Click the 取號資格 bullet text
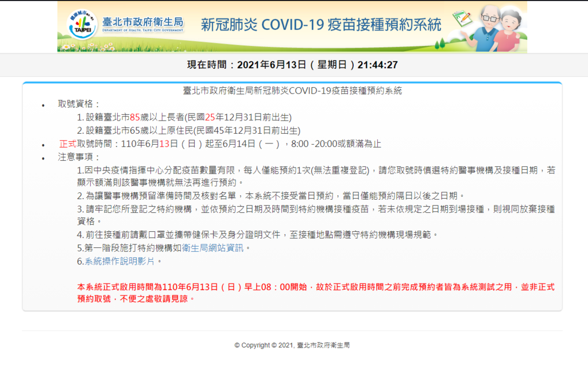The image size is (588, 365). tap(79, 104)
